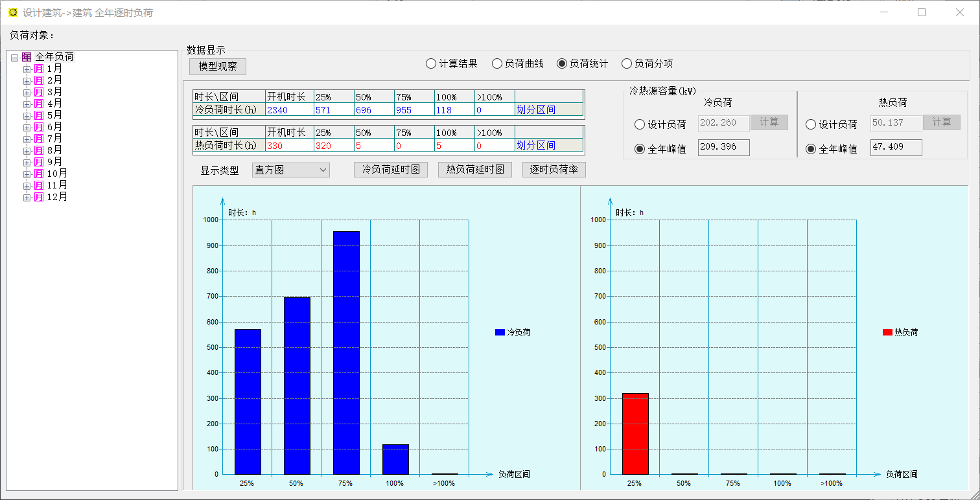The image size is (980, 500).
Task: Open the 冷负荷延时图 chart
Action: coord(391,170)
